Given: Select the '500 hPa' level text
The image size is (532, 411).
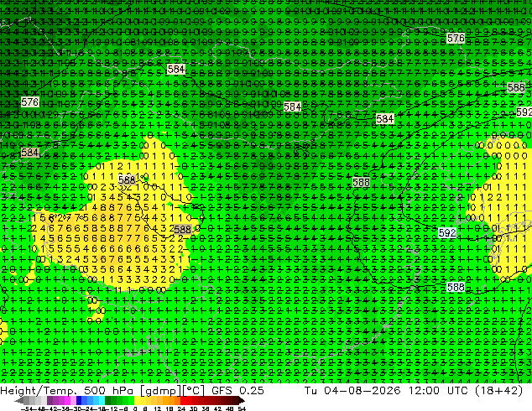Looking at the screenshot, I should [x=109, y=390].
